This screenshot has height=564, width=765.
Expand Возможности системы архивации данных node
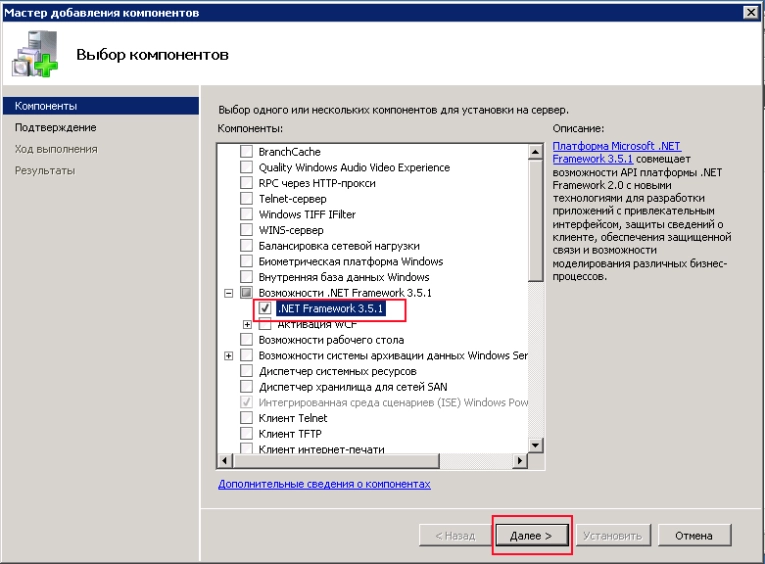pos(228,356)
